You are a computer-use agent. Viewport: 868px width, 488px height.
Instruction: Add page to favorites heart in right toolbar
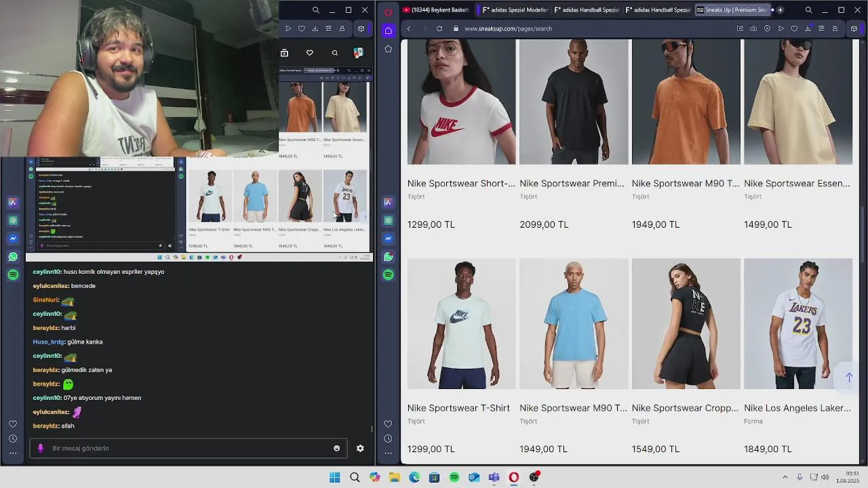pyautogui.click(x=794, y=28)
